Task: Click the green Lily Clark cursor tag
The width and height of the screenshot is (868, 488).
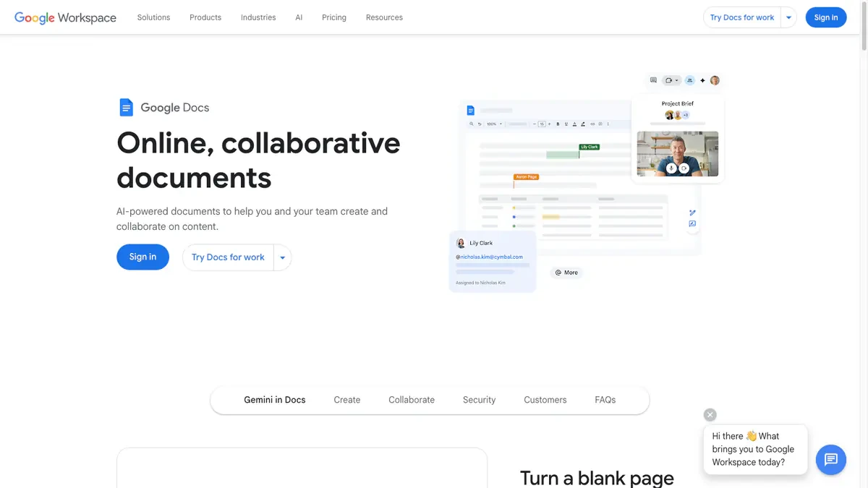Action: 590,147
